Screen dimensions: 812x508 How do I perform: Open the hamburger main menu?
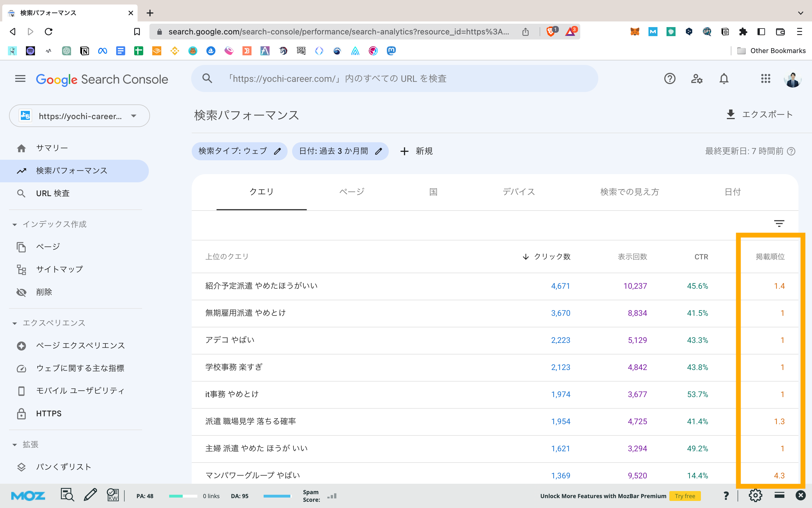pos(20,79)
